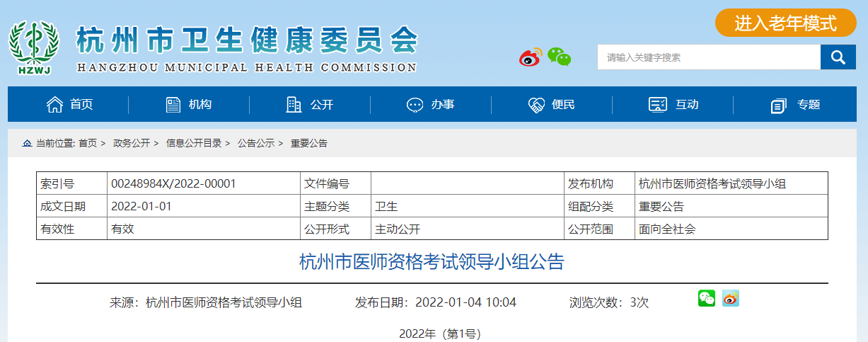Open the WeChat icon in header

pos(559,57)
